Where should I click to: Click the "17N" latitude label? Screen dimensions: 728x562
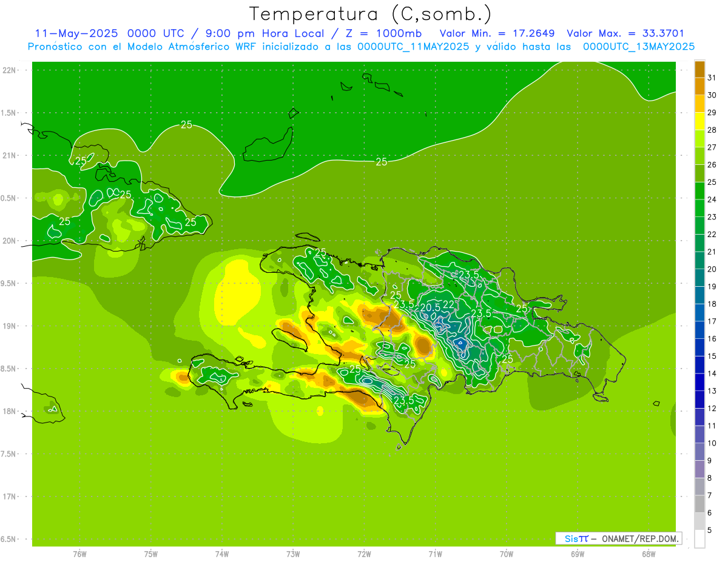[10, 497]
